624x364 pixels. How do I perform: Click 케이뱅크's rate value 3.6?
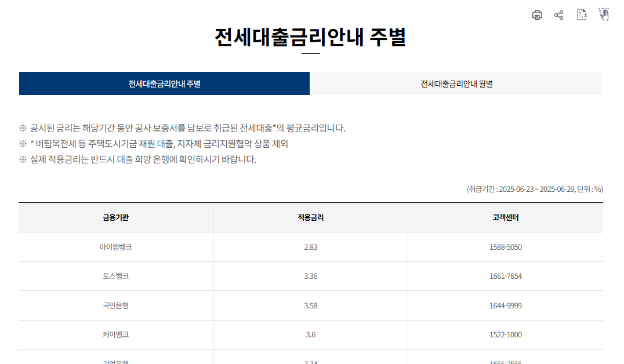click(x=311, y=335)
